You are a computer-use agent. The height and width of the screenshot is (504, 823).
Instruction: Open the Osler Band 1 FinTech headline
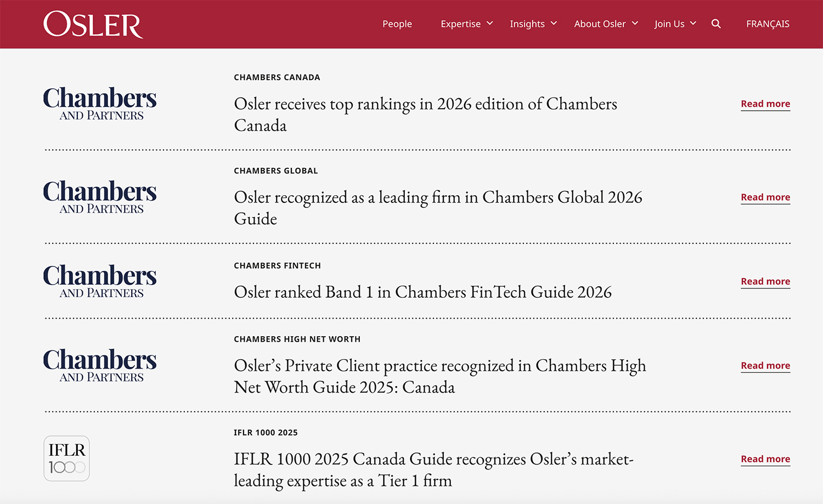pos(422,292)
